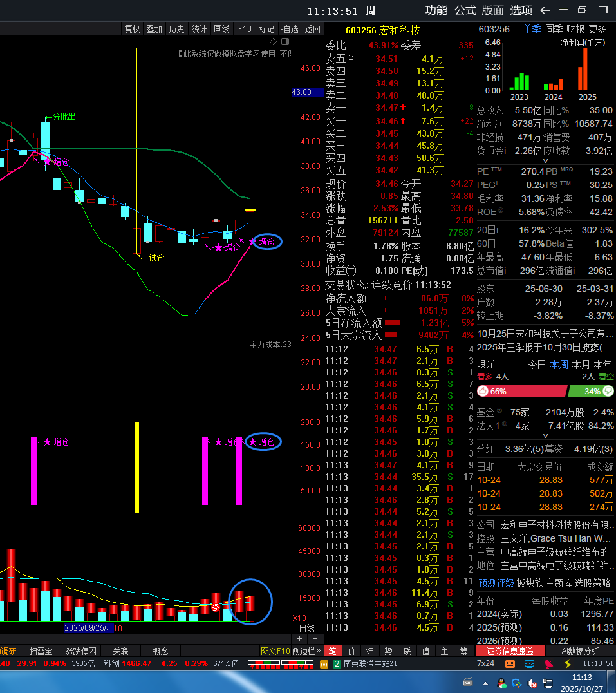Expand the chevron below 货币金 row
616x693 pixels.
coord(546,162)
